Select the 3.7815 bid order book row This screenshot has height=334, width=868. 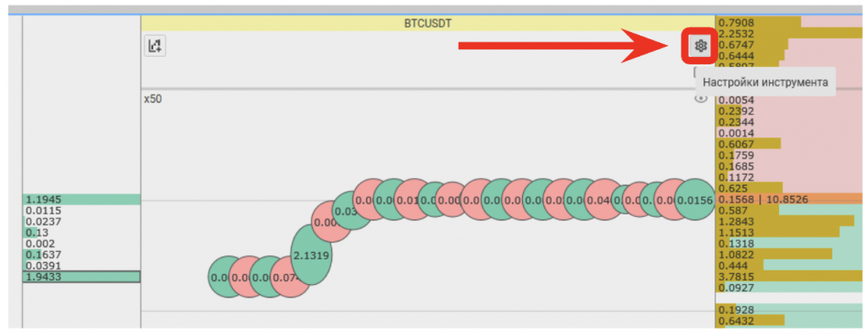[x=792, y=276]
